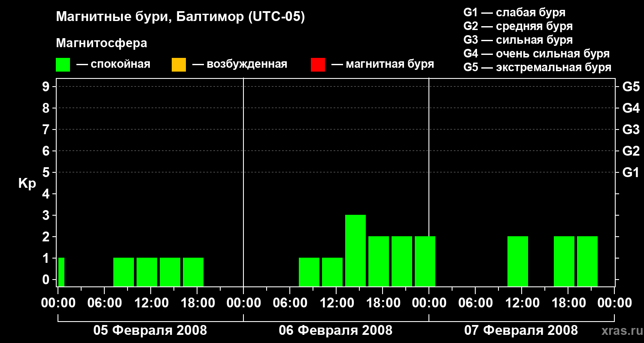Image resolution: width=644 pixels, height=343 pixels.
Task: Click the 07 Февраля bar near 12:00
Action: click(x=518, y=261)
